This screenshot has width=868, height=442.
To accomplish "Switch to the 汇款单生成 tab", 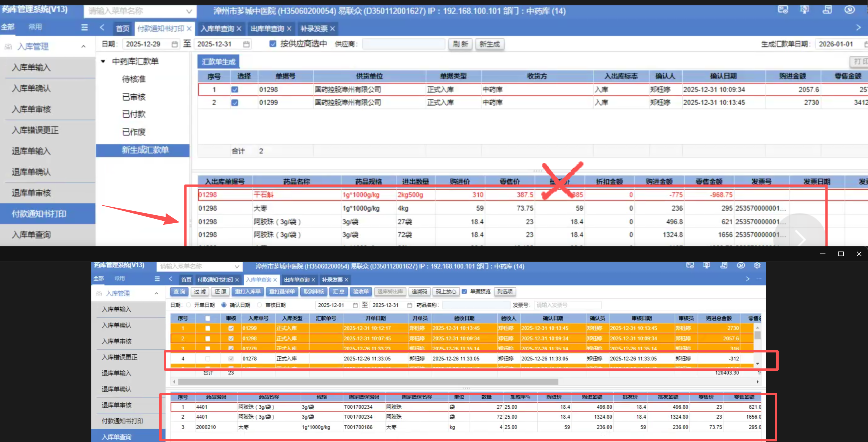I will (x=218, y=62).
